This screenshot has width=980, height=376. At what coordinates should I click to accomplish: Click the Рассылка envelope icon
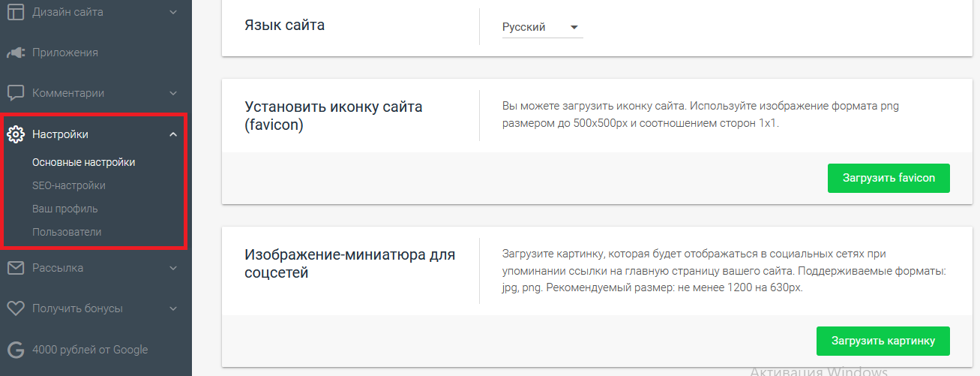[x=16, y=268]
